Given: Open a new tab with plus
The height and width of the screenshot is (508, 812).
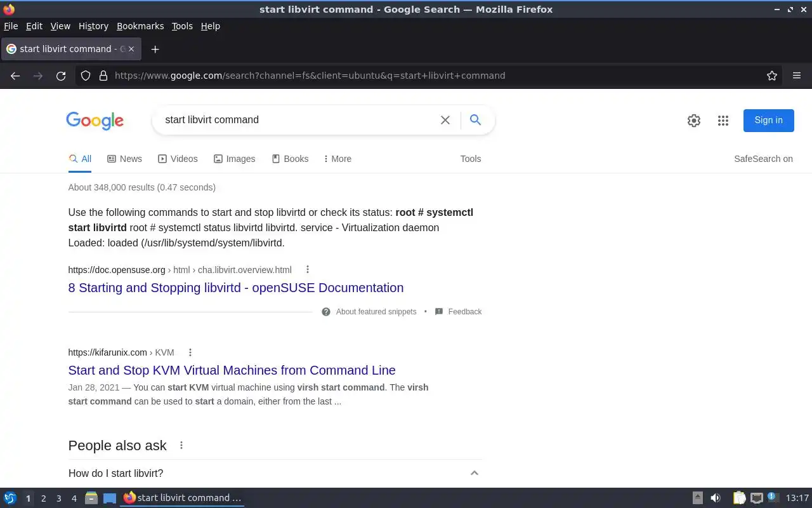Looking at the screenshot, I should click(x=155, y=49).
